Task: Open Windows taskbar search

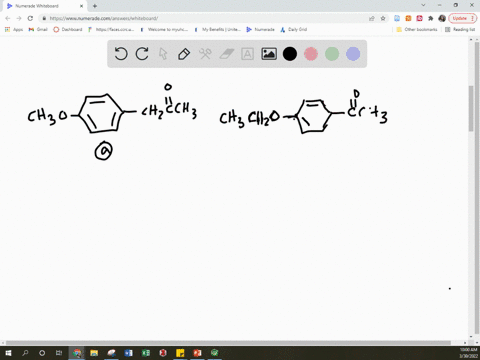Action: 25,353
